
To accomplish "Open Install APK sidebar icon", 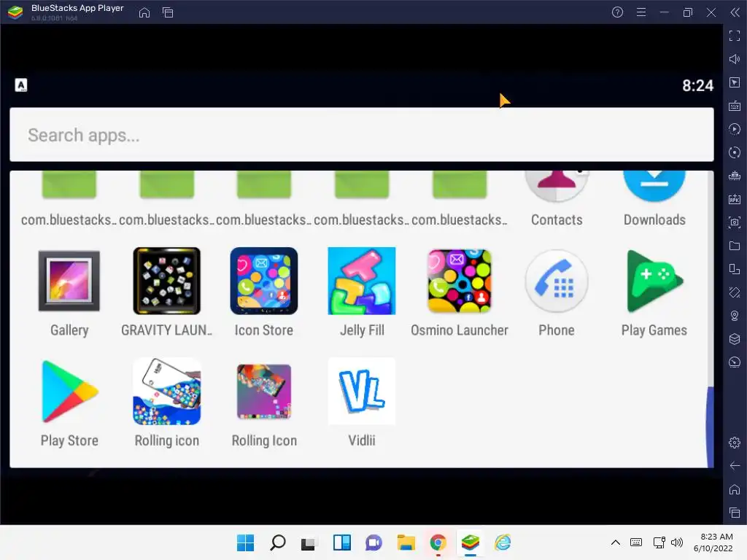I will 735,199.
